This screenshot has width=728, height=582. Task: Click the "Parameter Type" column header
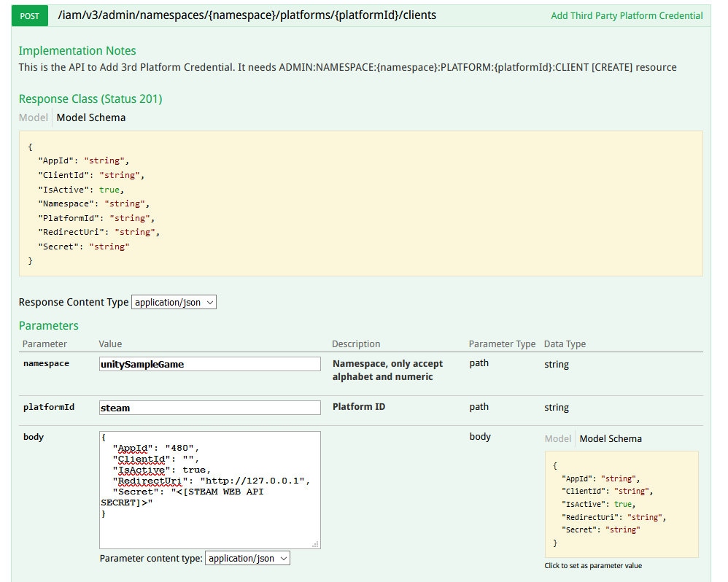click(502, 344)
